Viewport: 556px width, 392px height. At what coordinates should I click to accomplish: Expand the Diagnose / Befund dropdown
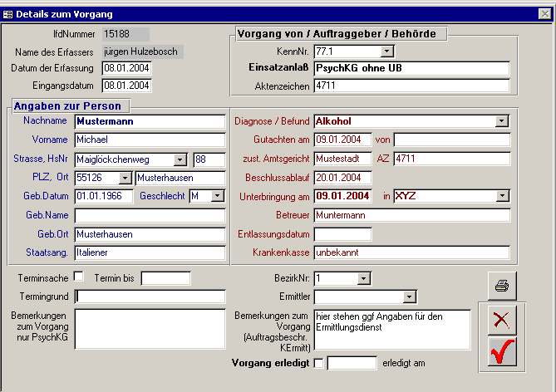502,121
